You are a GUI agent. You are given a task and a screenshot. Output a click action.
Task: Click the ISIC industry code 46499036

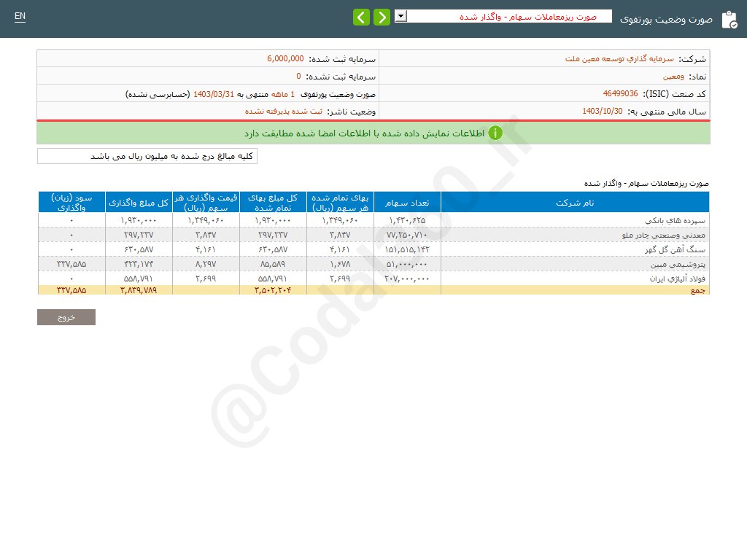coord(620,94)
